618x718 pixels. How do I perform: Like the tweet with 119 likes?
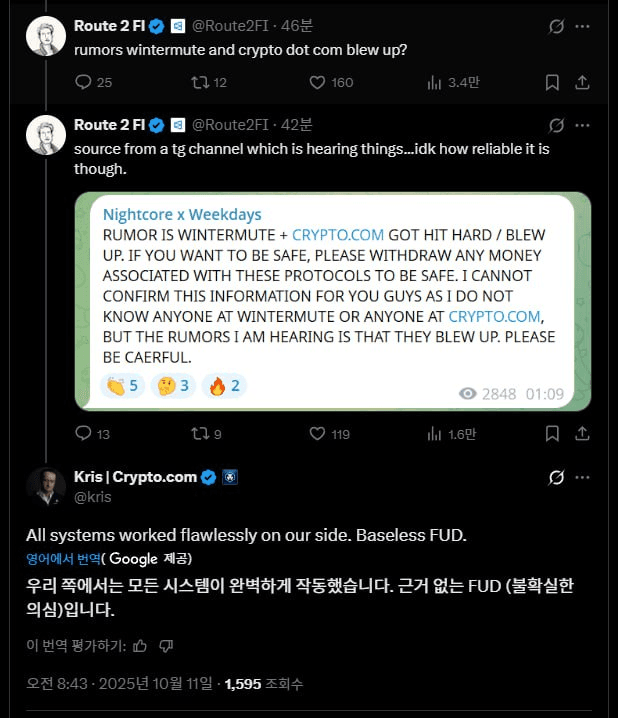tap(316, 434)
